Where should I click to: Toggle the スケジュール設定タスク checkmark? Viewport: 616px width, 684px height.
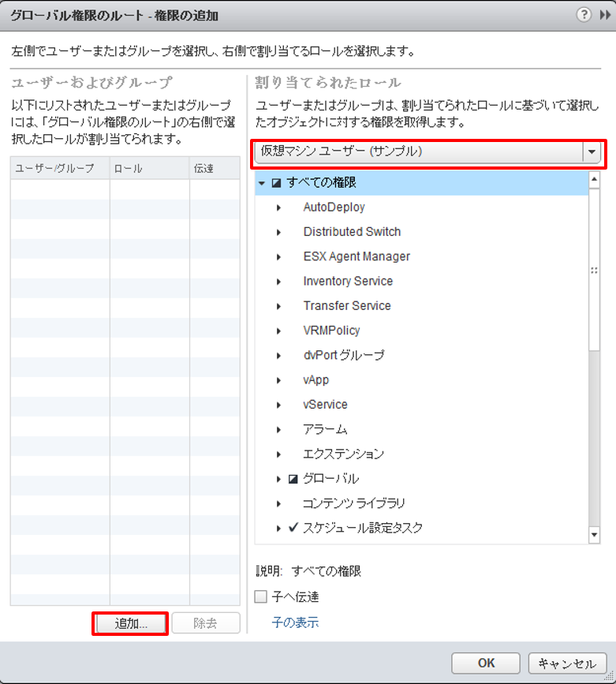[x=293, y=528]
